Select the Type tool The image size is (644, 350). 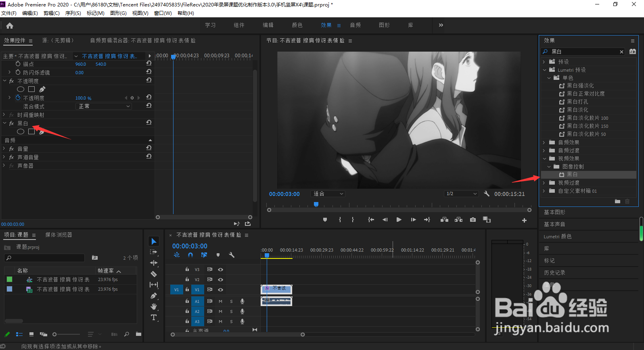point(154,317)
